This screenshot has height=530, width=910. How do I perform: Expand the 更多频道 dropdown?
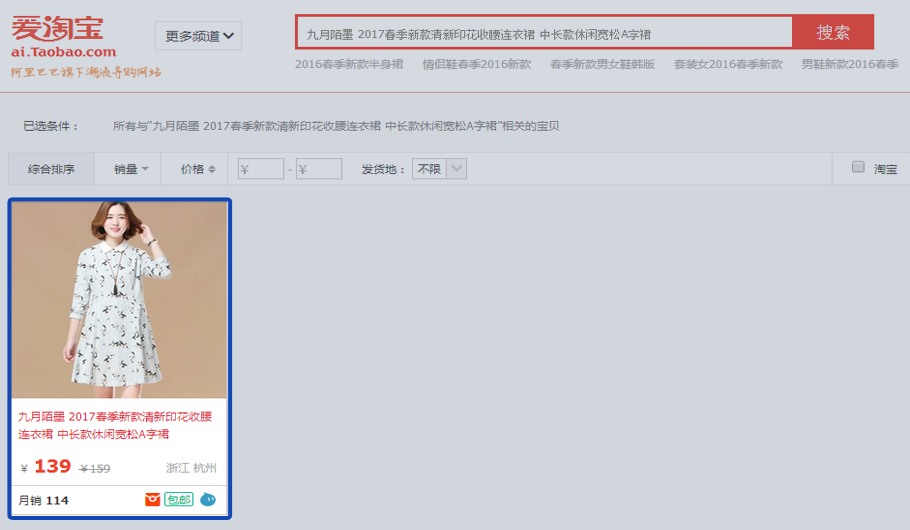(x=198, y=36)
